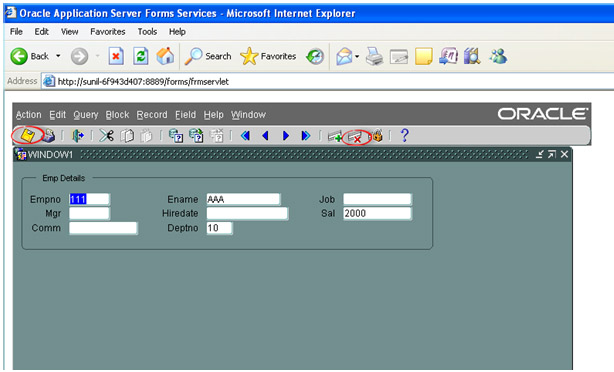The width and height of the screenshot is (614, 372).
Task: Click the yellow Discuss note icon
Action: 424,56
